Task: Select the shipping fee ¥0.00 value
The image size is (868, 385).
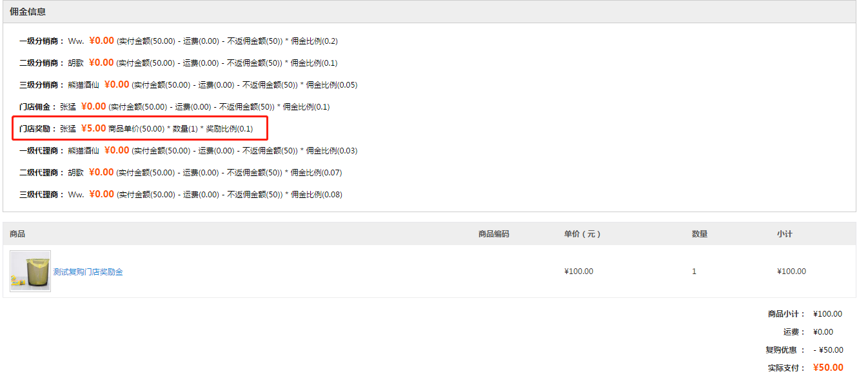Action: click(823, 332)
